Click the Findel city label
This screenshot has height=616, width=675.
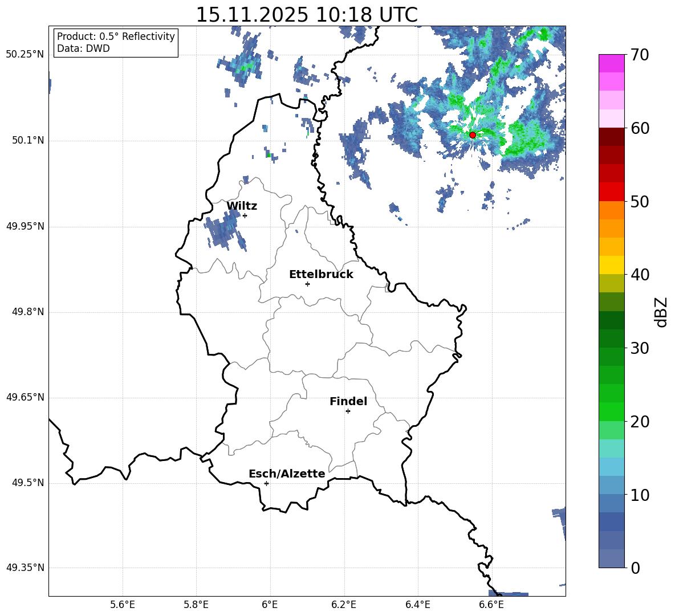point(348,401)
